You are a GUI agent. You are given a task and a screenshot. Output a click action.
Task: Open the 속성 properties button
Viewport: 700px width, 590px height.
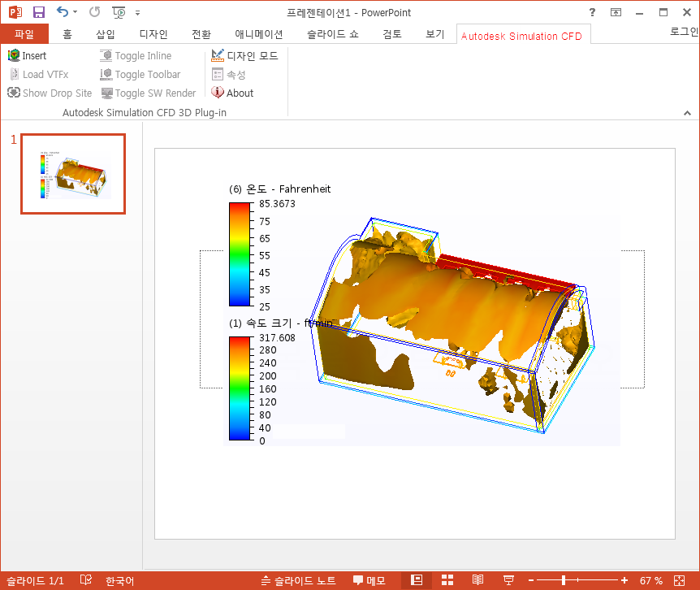(228, 74)
